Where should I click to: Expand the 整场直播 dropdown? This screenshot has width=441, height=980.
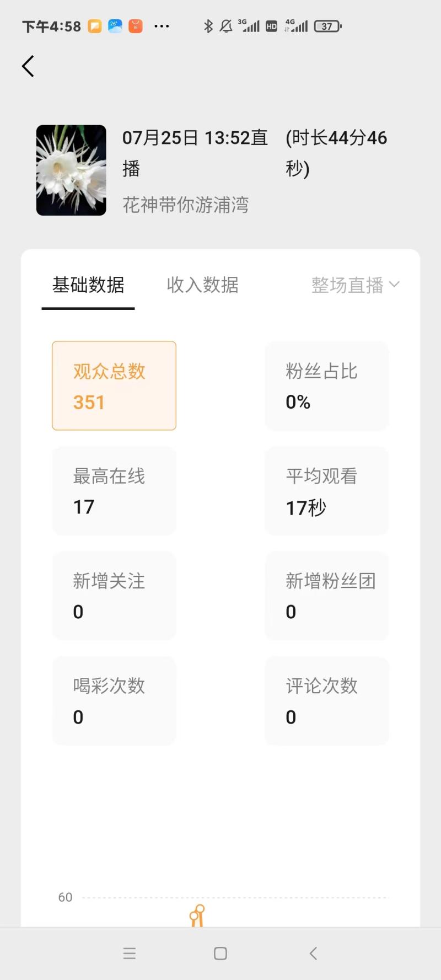tap(356, 285)
